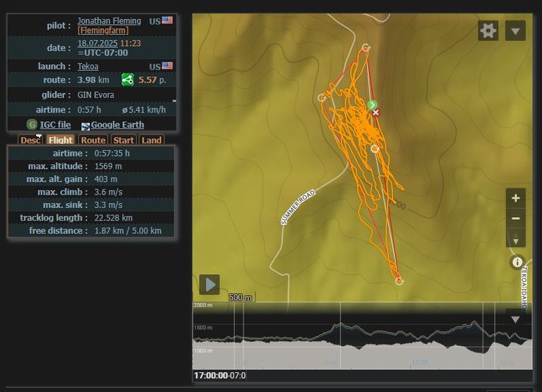Screen dimensions: 542x392
Task: Click the southern turnpoint marker on track
Action: click(399, 281)
